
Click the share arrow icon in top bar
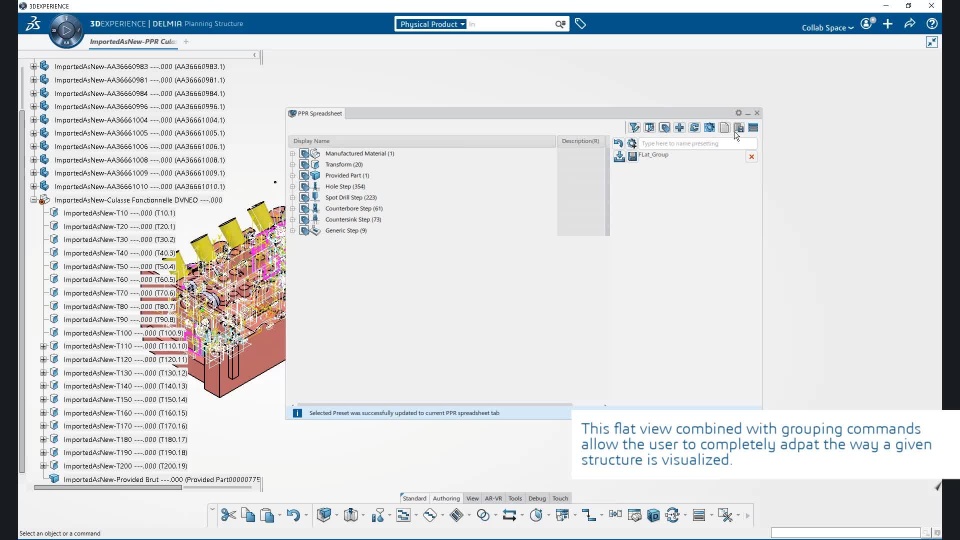[910, 24]
